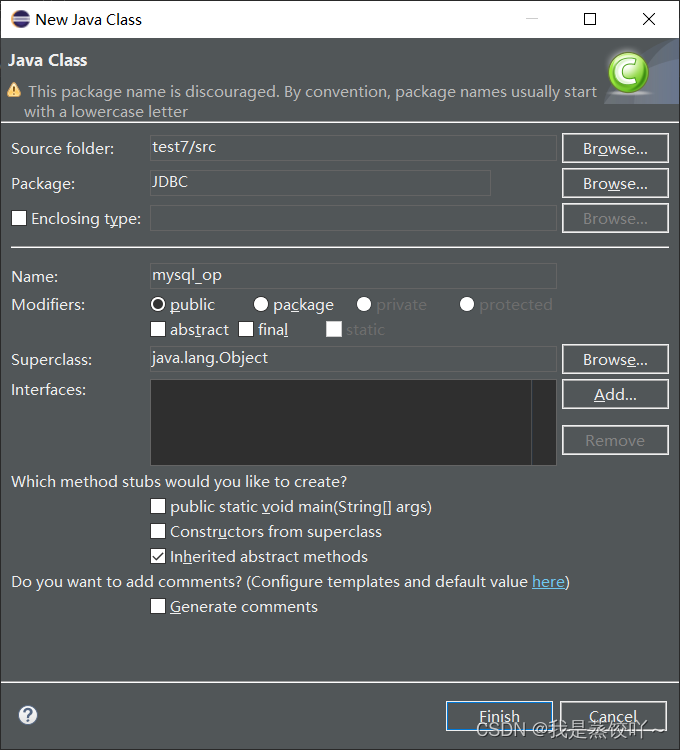
Task: Add an interface with Add button
Action: pos(614,394)
